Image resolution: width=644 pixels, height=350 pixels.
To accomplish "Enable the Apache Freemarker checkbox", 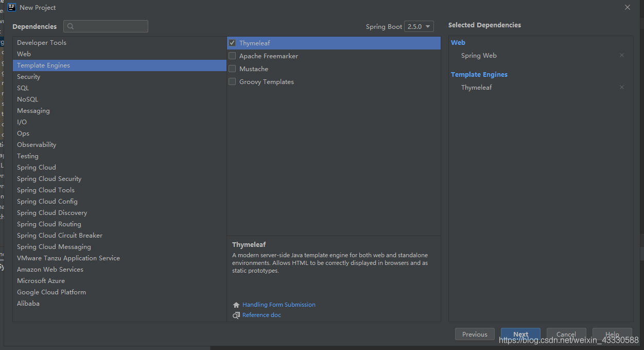I will tap(232, 56).
